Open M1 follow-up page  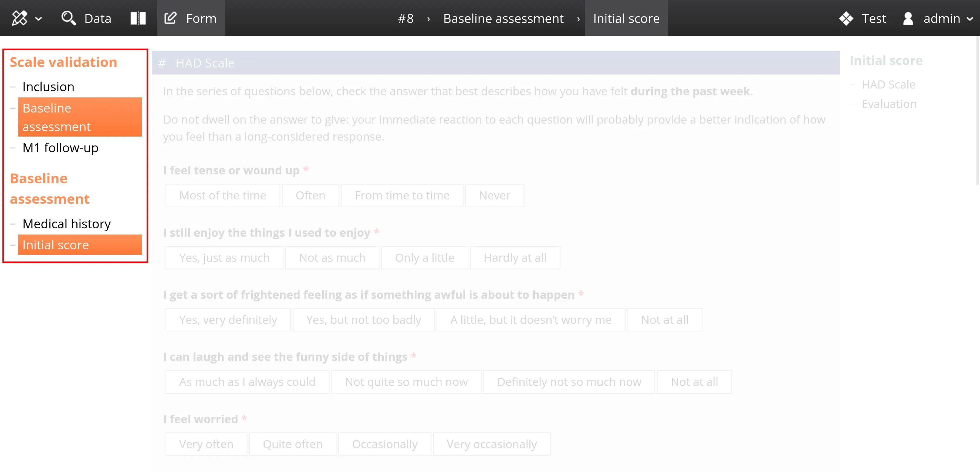(x=60, y=148)
